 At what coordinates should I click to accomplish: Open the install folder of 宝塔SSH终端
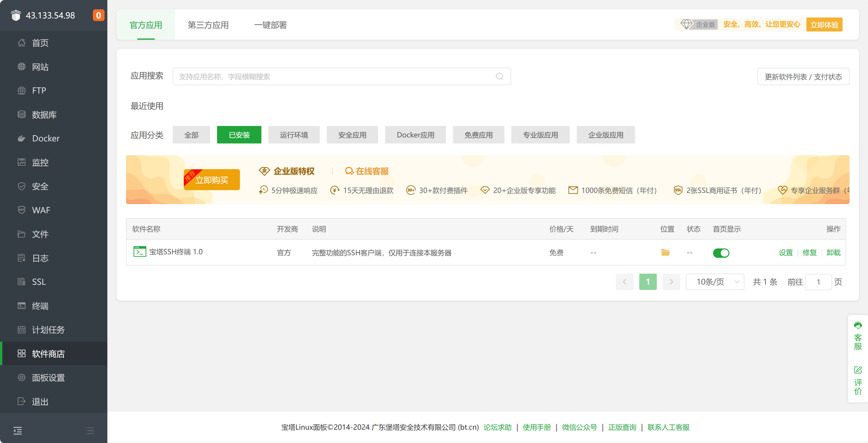[x=665, y=253]
